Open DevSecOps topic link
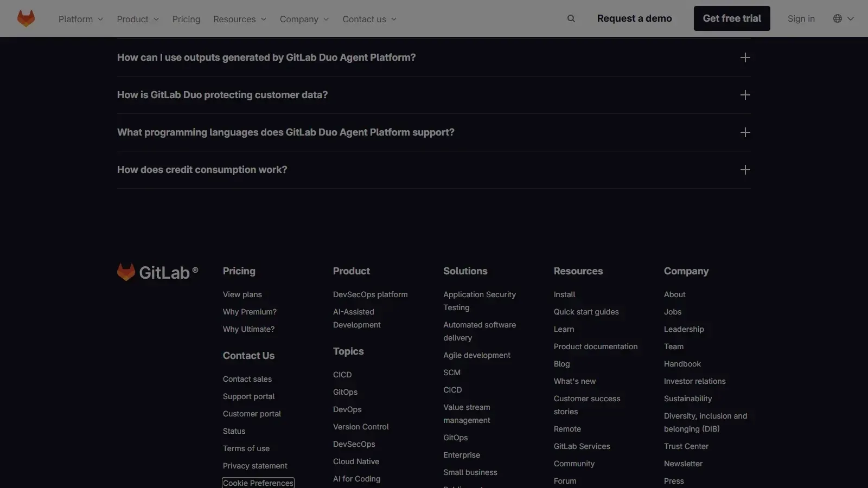The width and height of the screenshot is (868, 488). point(354,444)
